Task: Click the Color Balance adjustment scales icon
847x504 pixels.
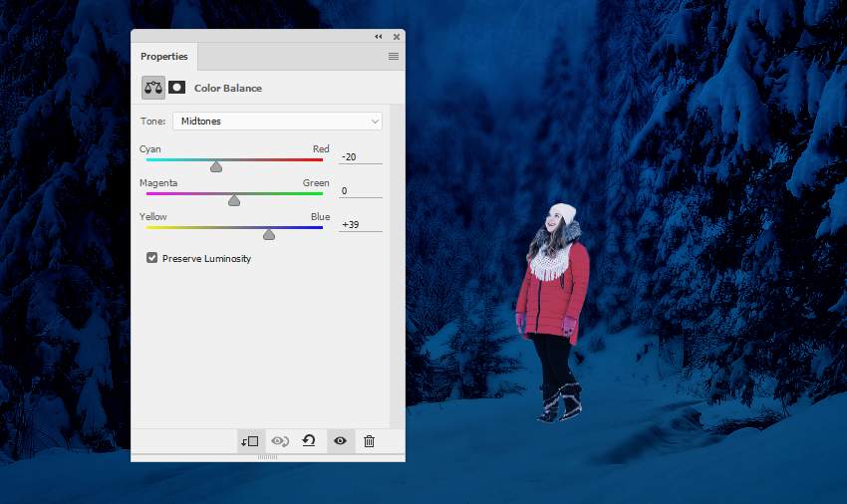Action: click(x=153, y=88)
